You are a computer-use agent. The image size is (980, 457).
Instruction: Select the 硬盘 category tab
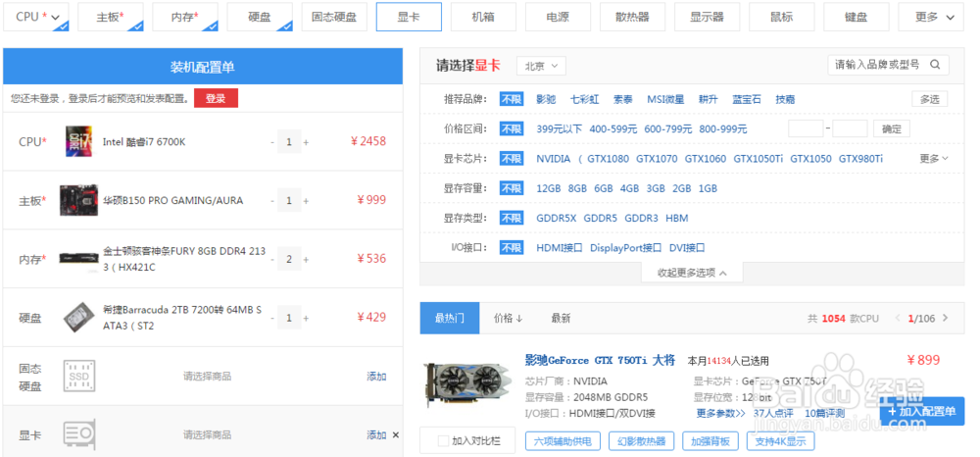tap(260, 17)
